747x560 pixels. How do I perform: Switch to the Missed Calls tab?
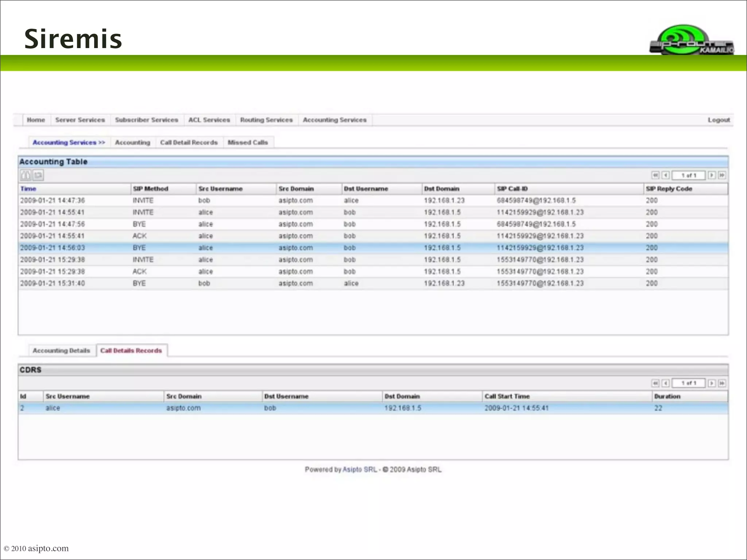pyautogui.click(x=248, y=143)
